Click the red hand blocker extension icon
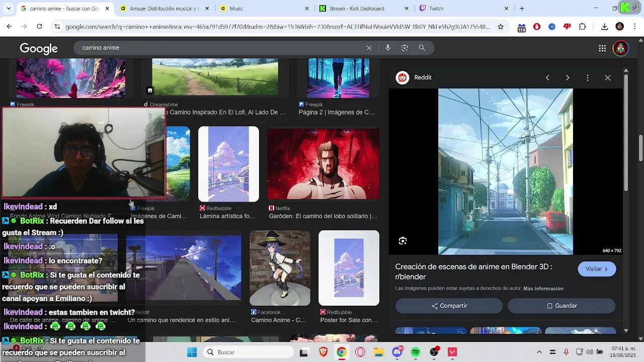Image resolution: width=644 pixels, height=362 pixels. (537, 27)
